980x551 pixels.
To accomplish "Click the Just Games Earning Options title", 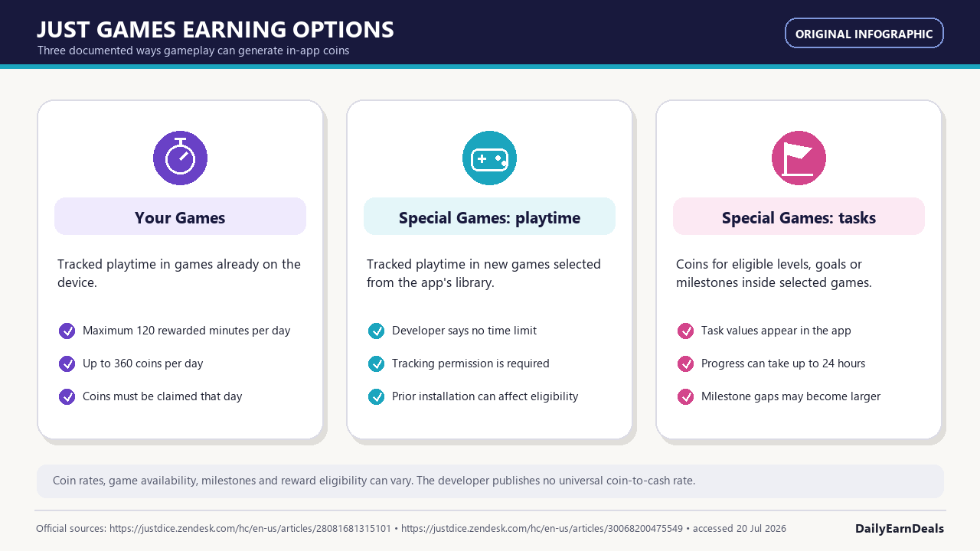I will (x=215, y=30).
